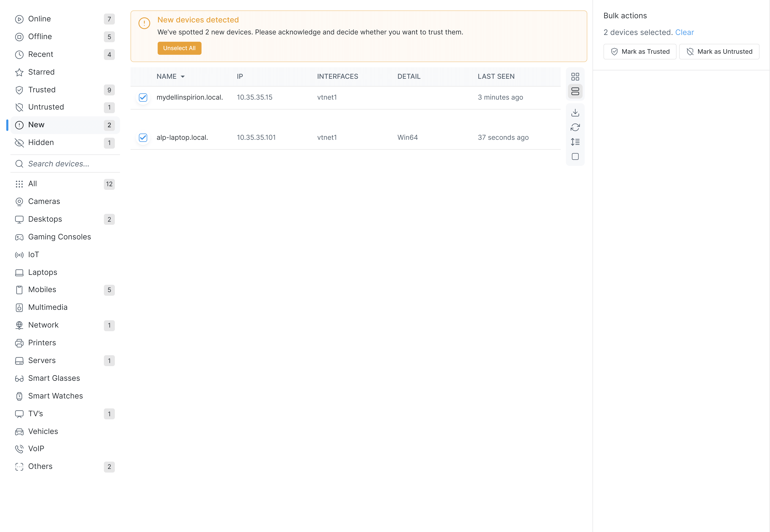Mark selected devices as Untrusted
This screenshot has width=770, height=532.
(x=719, y=52)
